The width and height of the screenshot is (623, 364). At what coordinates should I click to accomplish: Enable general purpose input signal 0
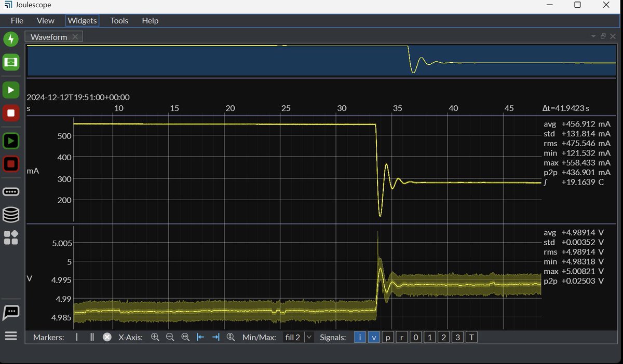click(415, 338)
